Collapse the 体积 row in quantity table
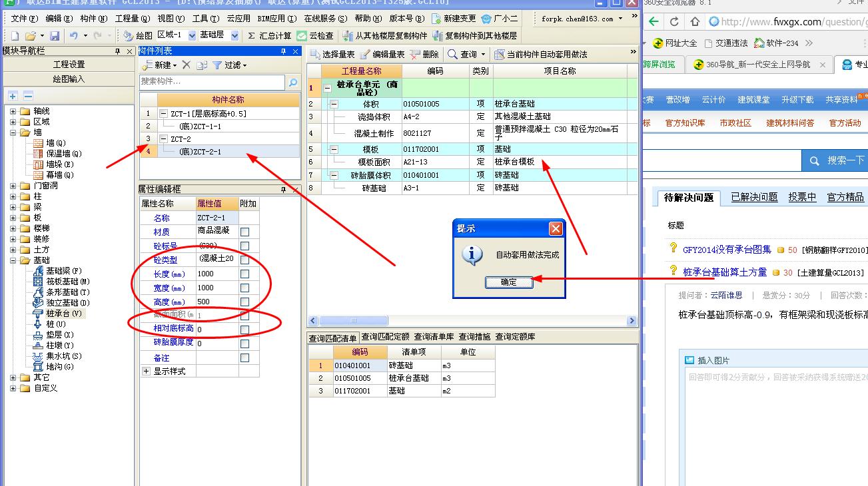Viewport: 868px width, 486px height. coord(334,104)
